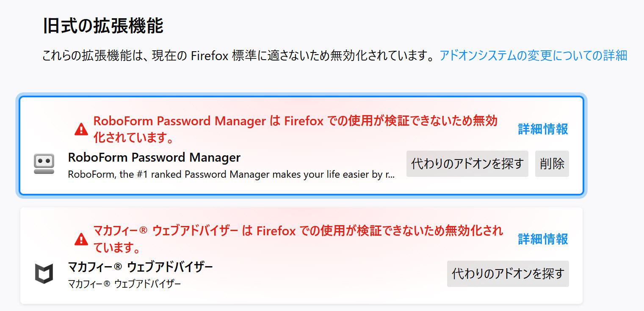Click the red warning triangle beside RoboForm message
Screen dimensions: 644x311
[81, 129]
